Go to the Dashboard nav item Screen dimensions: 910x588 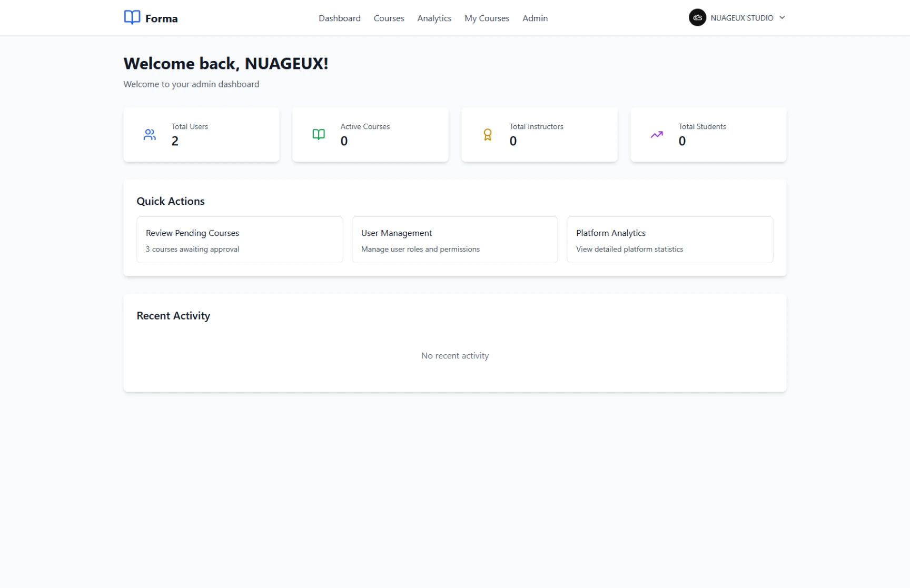[x=340, y=18]
